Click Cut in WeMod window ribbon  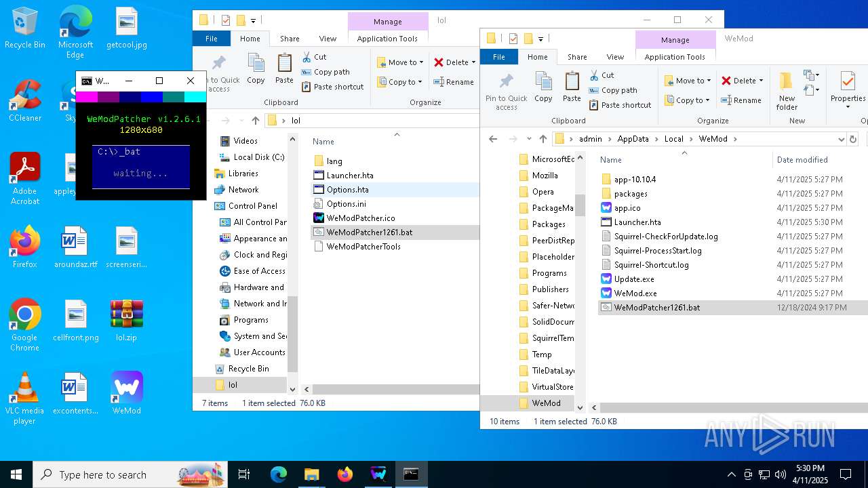601,75
